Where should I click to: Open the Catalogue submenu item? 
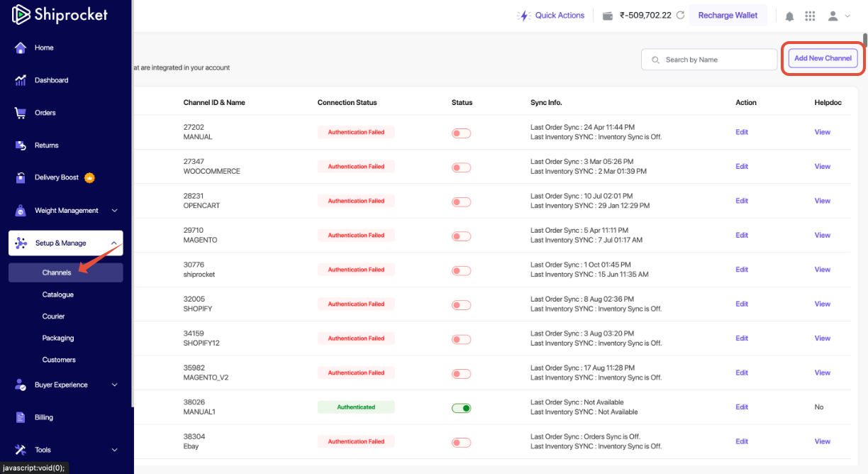pyautogui.click(x=57, y=294)
